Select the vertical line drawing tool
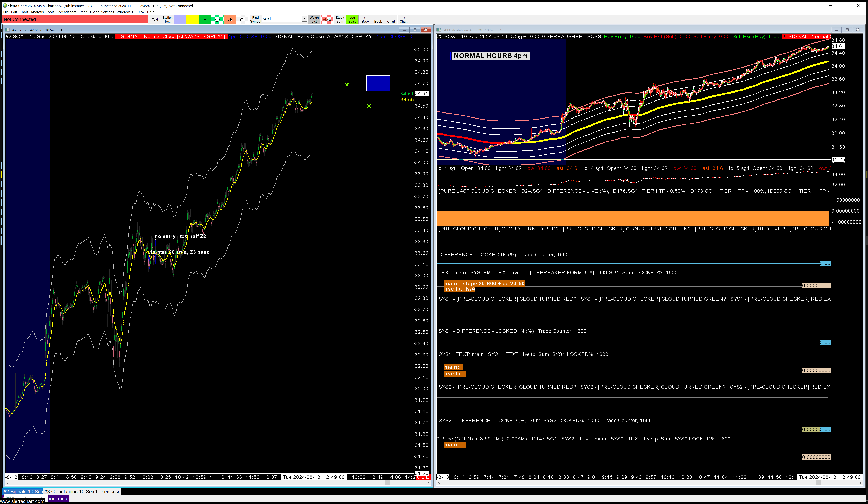Screen dimensions: 868x504 180,20
